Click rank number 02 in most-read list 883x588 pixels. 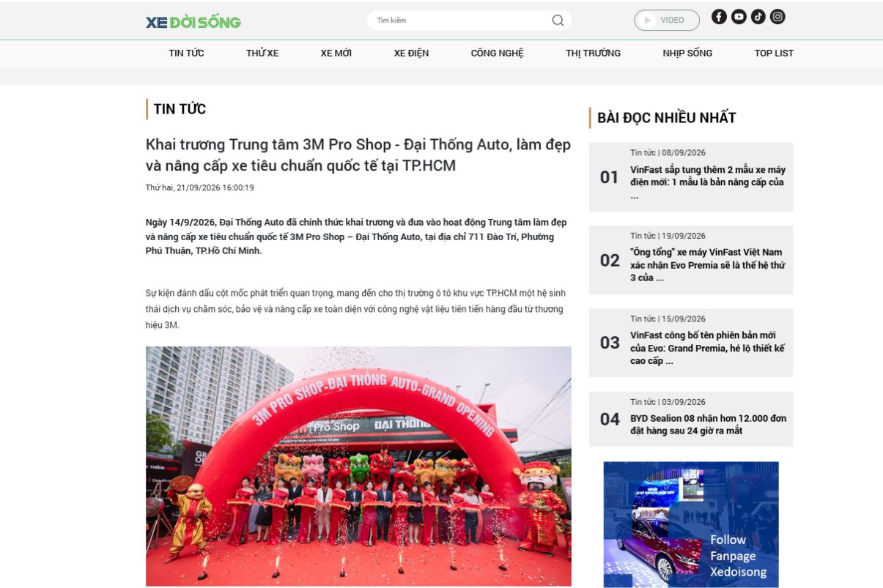click(610, 260)
